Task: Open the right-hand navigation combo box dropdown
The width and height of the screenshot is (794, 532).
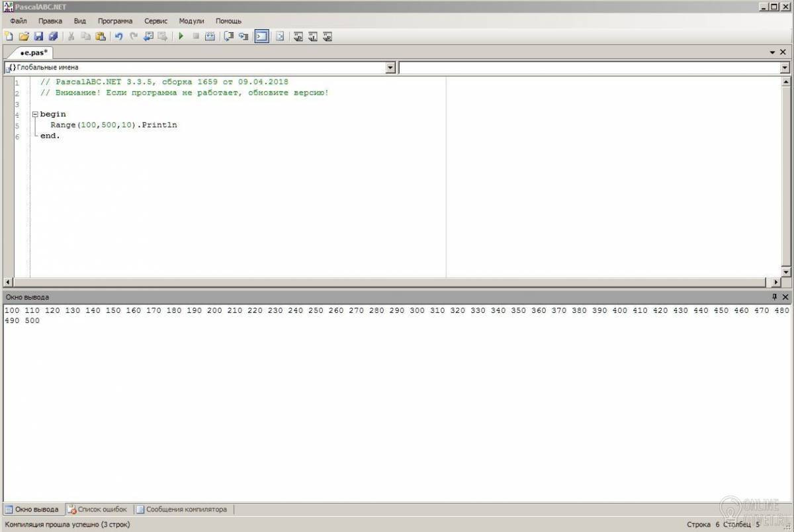Action: [785, 67]
